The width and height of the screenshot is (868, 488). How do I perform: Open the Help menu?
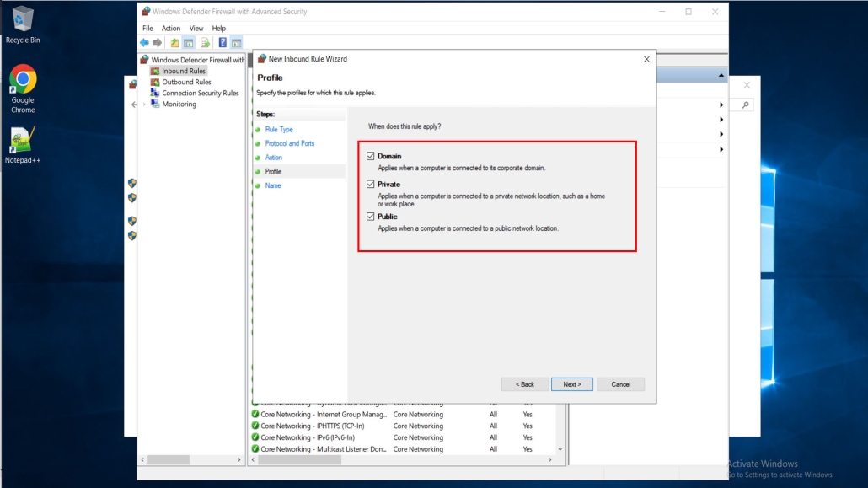click(218, 29)
